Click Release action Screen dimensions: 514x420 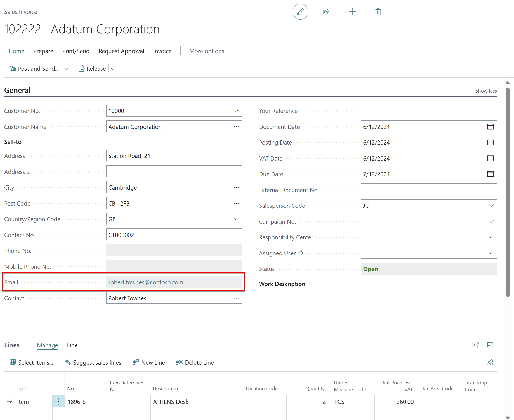92,69
